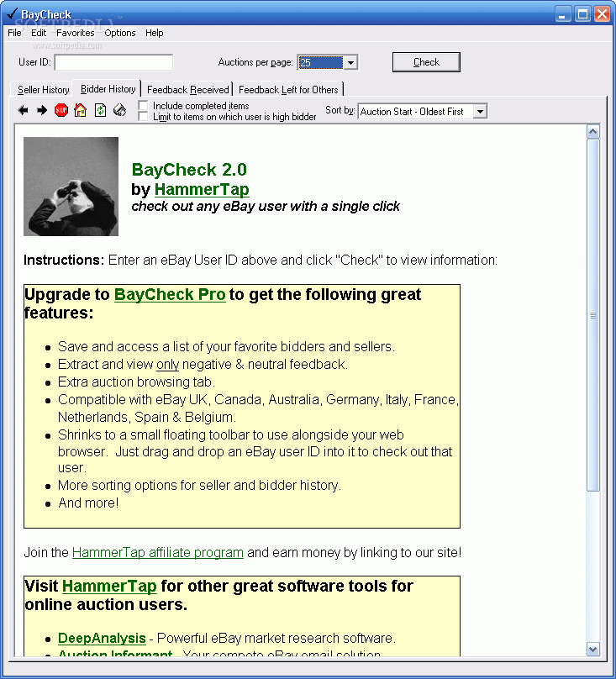Viewport: 616px width, 679px height.
Task: Go back with the left arrow icon
Action: [24, 110]
